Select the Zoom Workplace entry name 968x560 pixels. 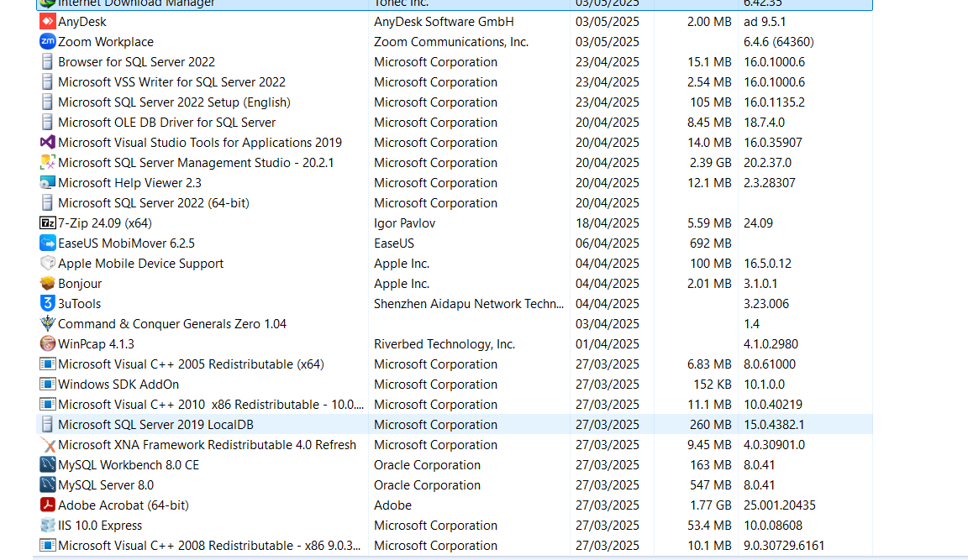pyautogui.click(x=106, y=42)
